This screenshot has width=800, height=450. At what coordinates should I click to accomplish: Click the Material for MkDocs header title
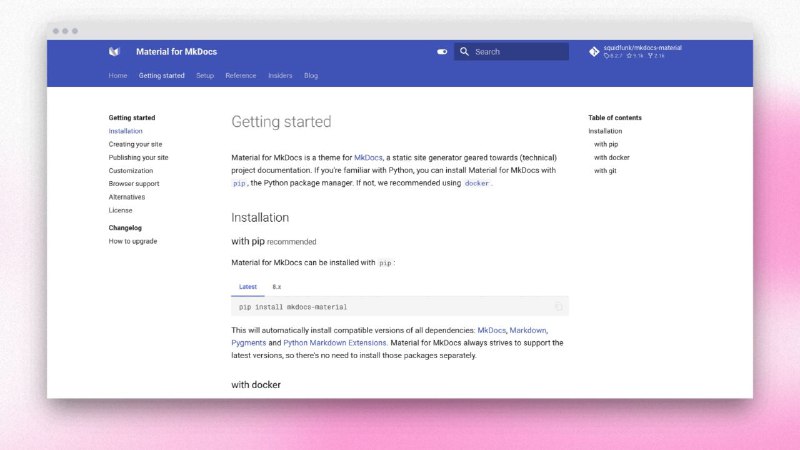click(177, 52)
